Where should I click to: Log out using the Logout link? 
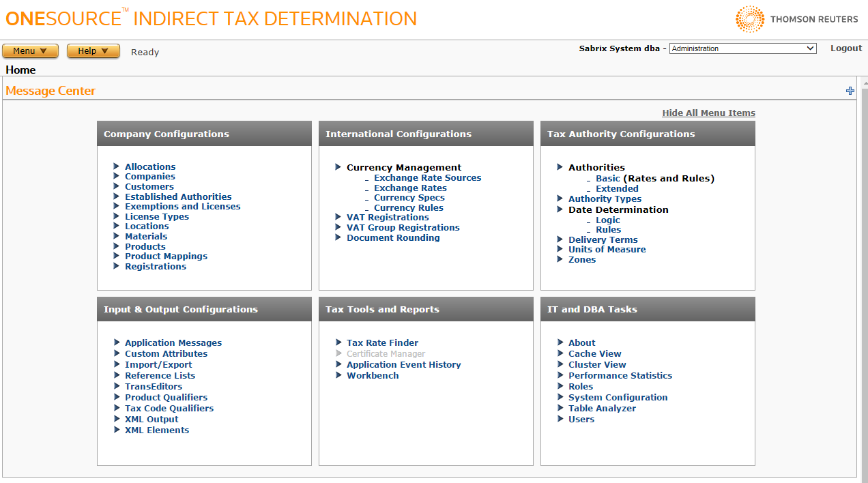[x=846, y=48]
